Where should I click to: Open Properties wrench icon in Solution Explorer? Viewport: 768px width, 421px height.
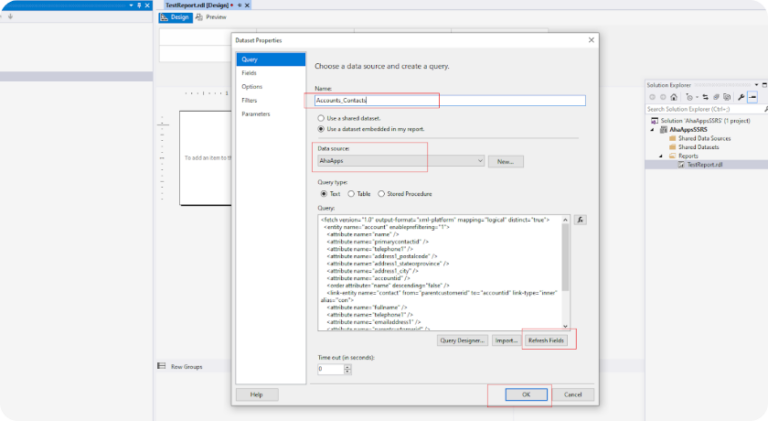(x=739, y=98)
